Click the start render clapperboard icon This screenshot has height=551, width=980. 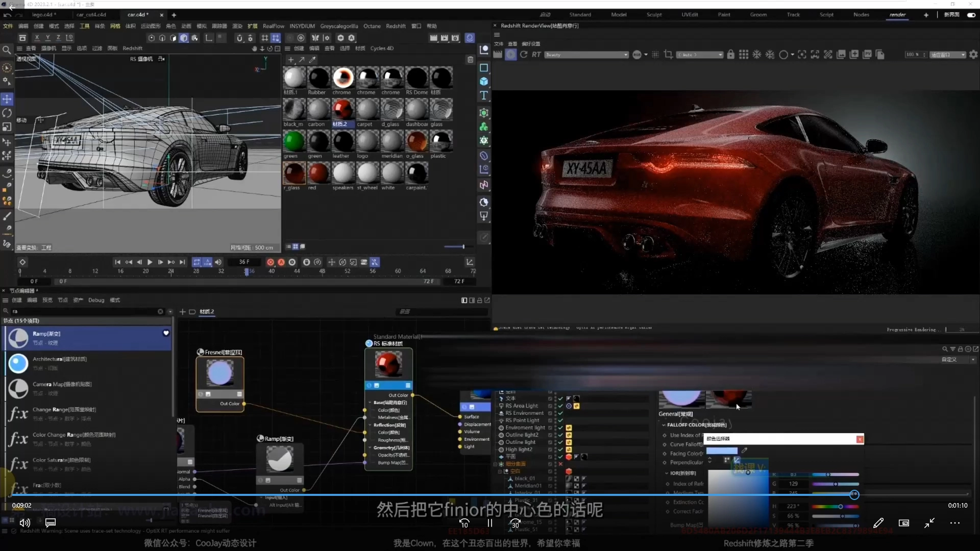pos(498,55)
